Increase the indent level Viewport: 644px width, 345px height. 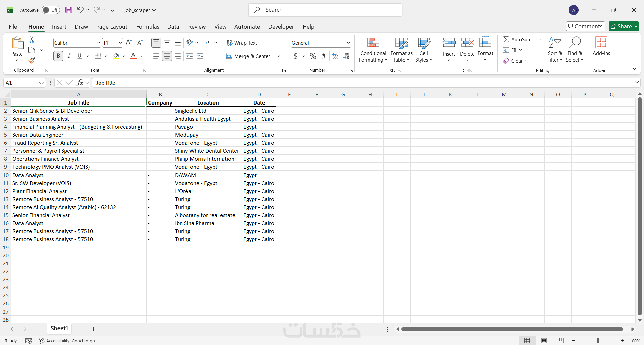[200, 56]
